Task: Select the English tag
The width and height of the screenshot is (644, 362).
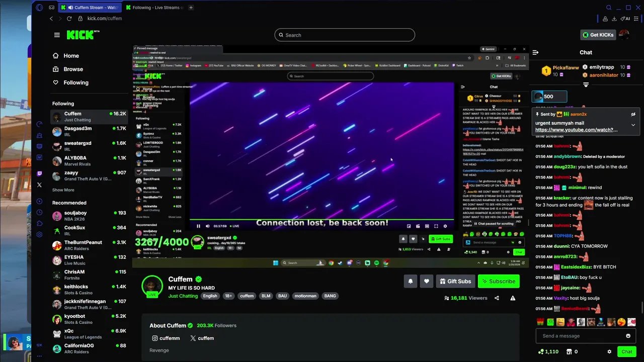Action: (210, 296)
